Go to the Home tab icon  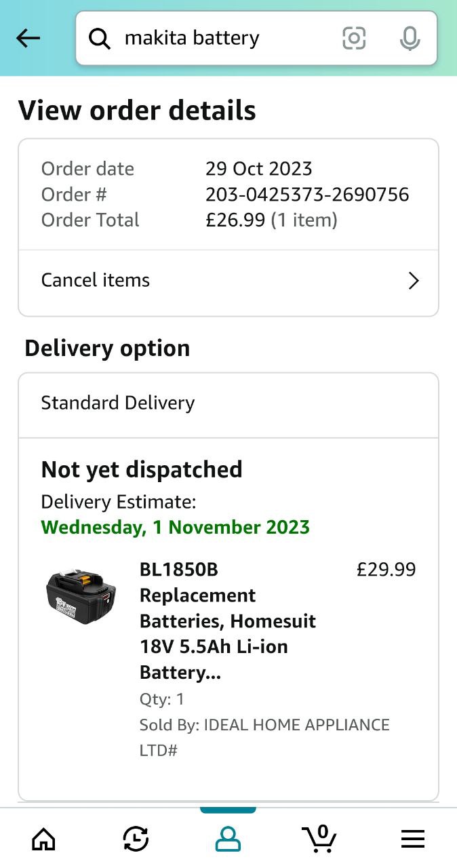click(44, 840)
